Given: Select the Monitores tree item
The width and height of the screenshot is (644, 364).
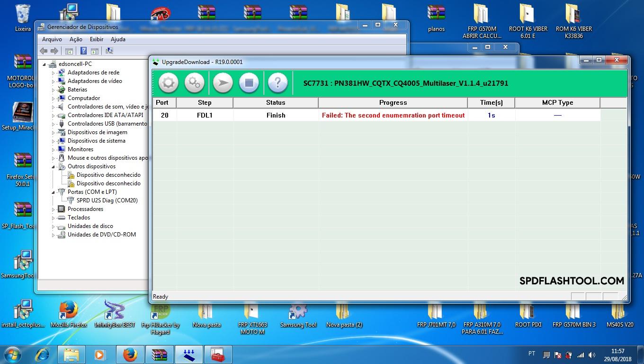Looking at the screenshot, I should coord(80,149).
